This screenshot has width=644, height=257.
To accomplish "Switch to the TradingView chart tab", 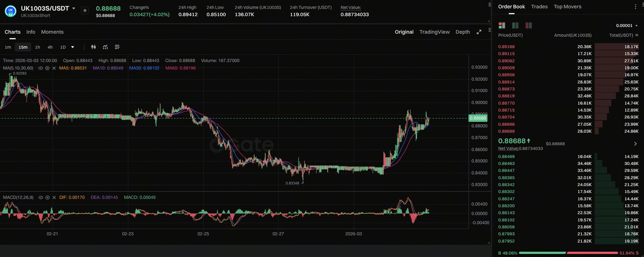I will (434, 32).
